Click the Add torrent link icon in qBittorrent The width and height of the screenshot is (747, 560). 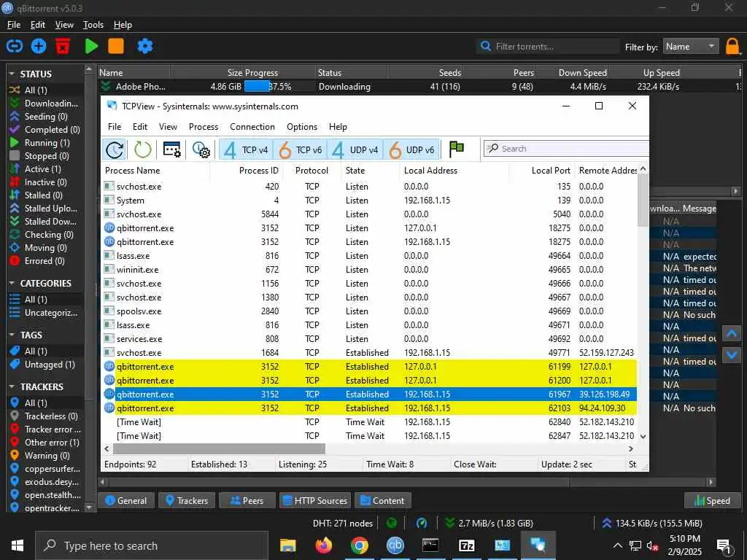click(15, 46)
